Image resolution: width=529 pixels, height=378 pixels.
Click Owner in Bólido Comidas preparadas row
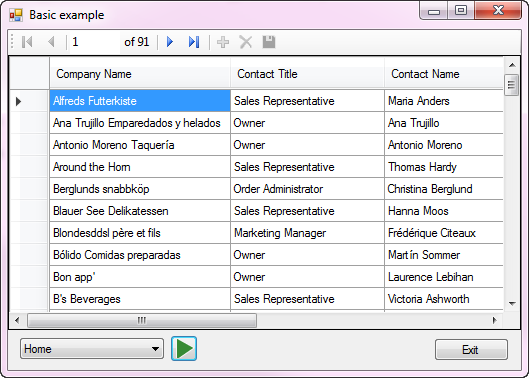click(x=307, y=255)
